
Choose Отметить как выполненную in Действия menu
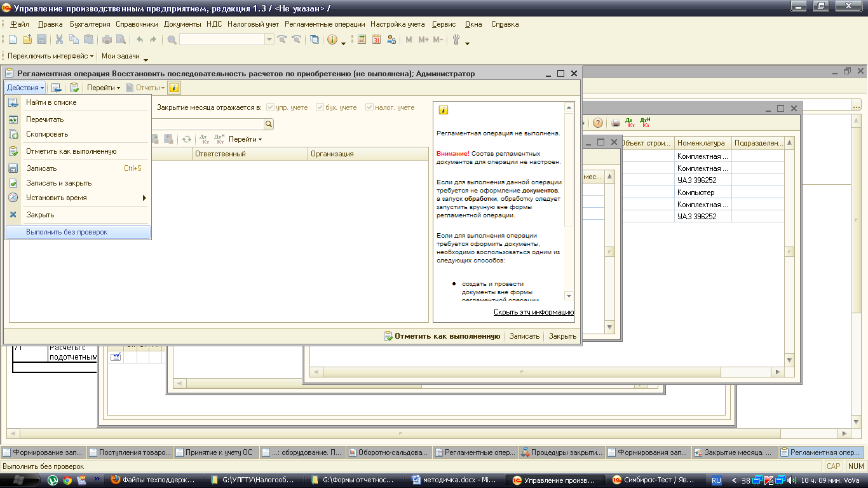(x=78, y=151)
